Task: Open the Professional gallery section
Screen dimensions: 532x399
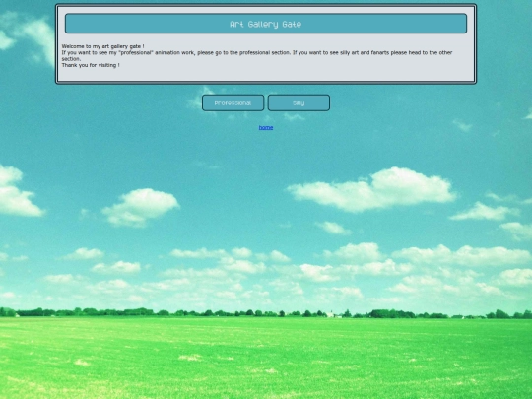Action: click(233, 102)
